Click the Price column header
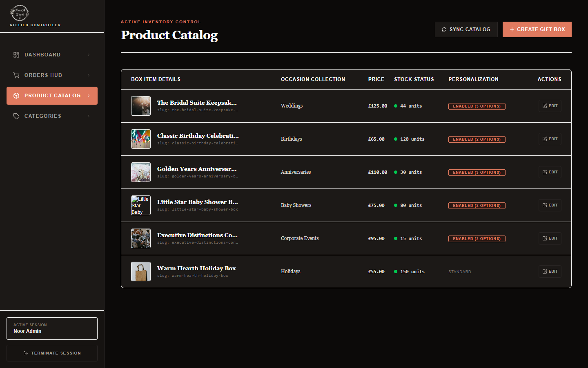This screenshot has height=368, width=588. (x=376, y=79)
